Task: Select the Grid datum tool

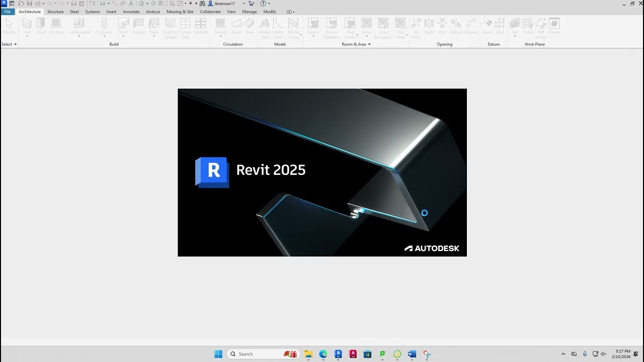Action: (500, 27)
